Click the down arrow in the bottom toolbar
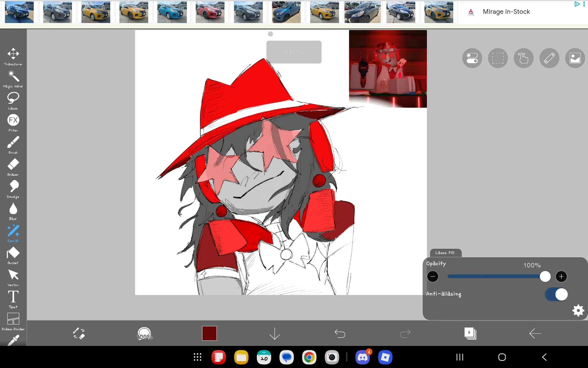The height and width of the screenshot is (368, 588). [x=274, y=333]
